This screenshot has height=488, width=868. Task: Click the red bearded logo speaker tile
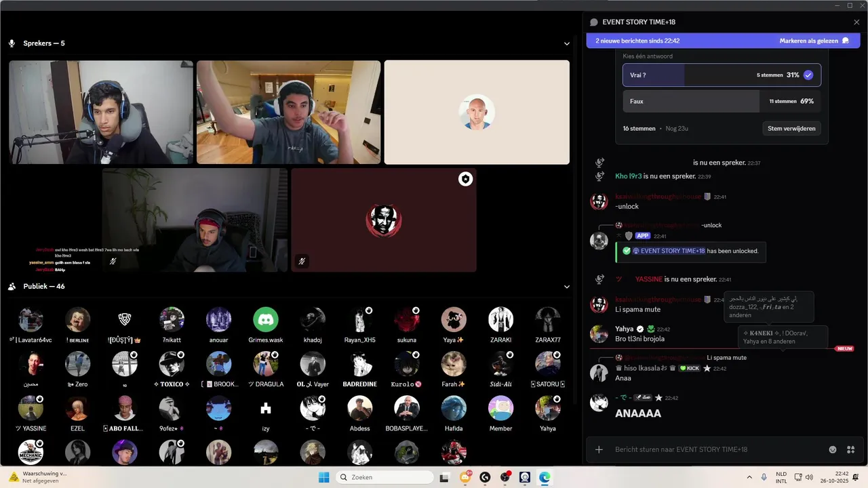coord(384,220)
